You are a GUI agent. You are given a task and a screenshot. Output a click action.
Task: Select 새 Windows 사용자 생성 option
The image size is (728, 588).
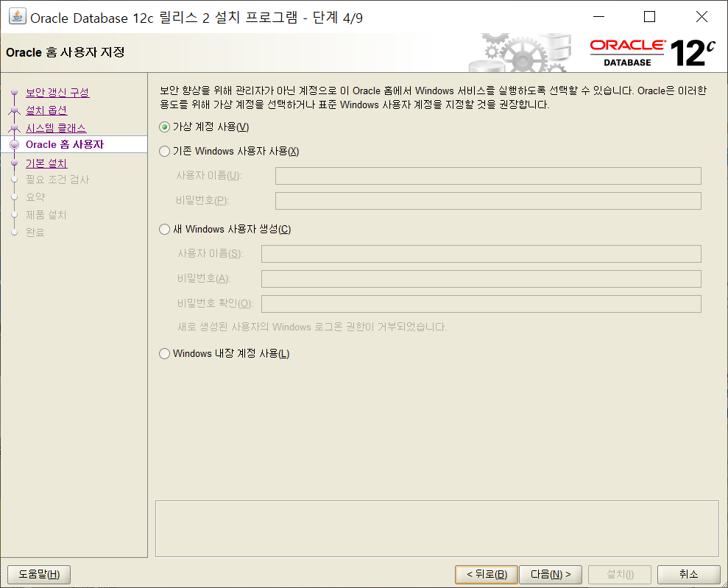pyautogui.click(x=163, y=229)
